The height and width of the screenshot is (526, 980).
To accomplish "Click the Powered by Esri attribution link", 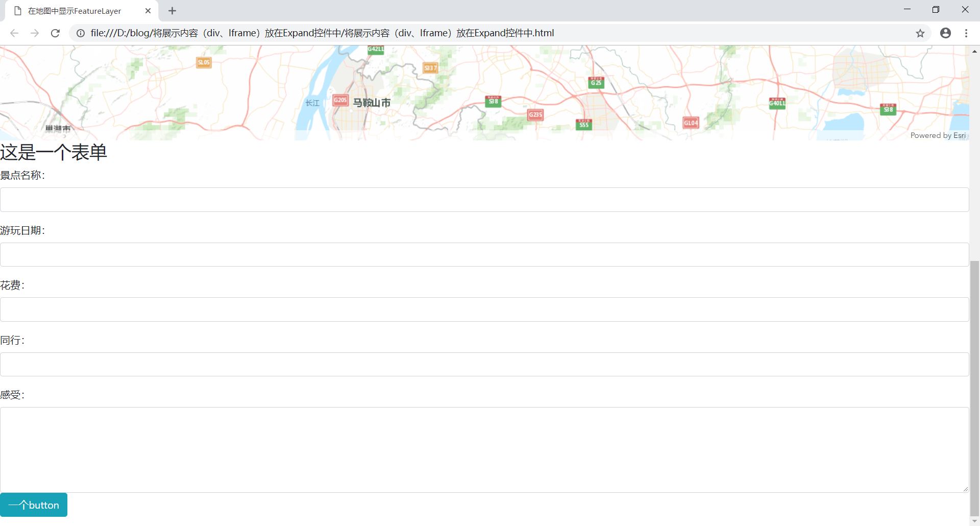I will [938, 135].
